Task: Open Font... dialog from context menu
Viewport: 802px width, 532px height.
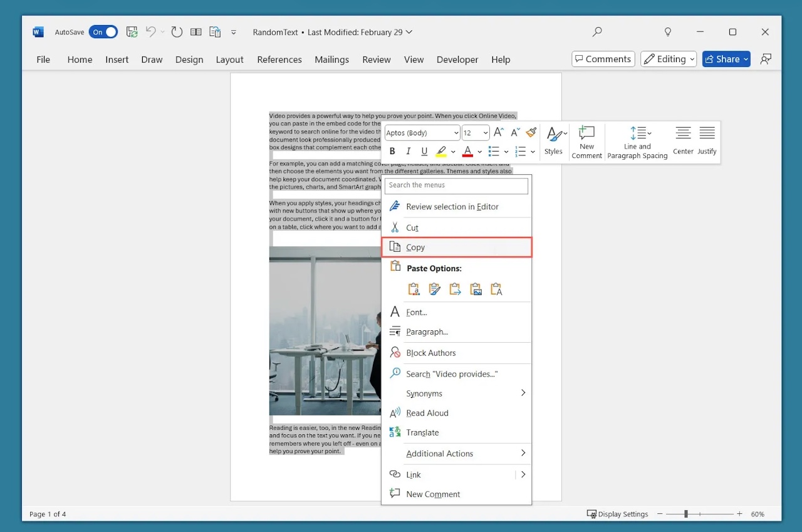Action: point(457,312)
